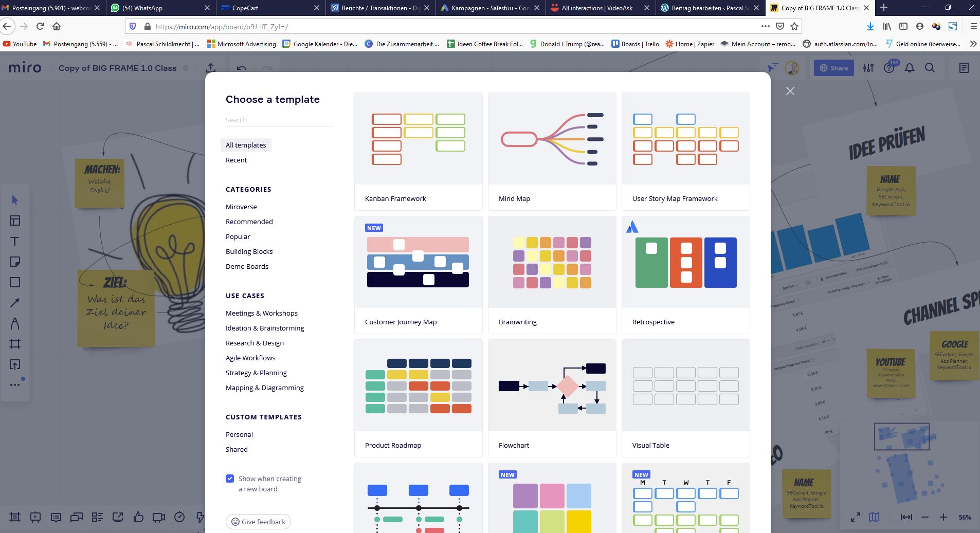Open board settings sliders icon
This screenshot has height=533, width=980.
click(868, 68)
